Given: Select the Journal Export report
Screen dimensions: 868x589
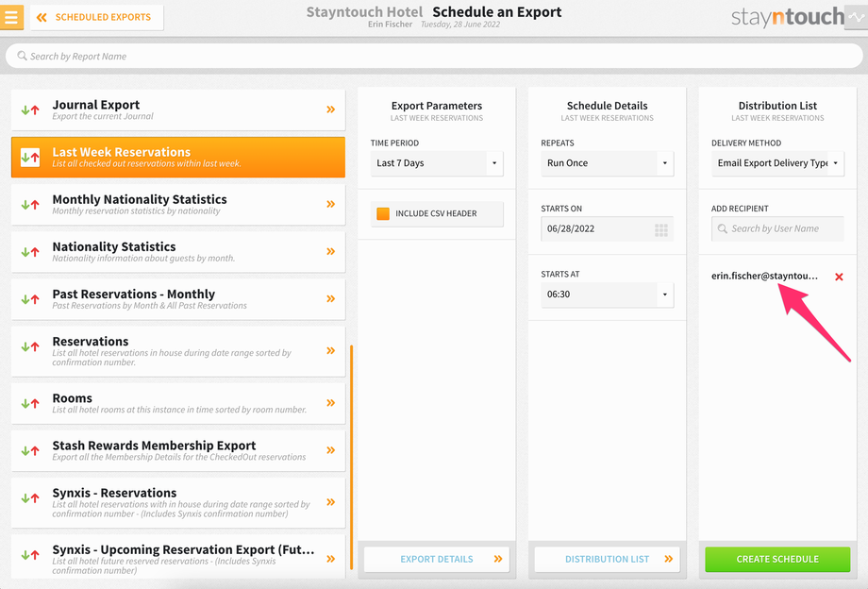Looking at the screenshot, I should pos(178,109).
